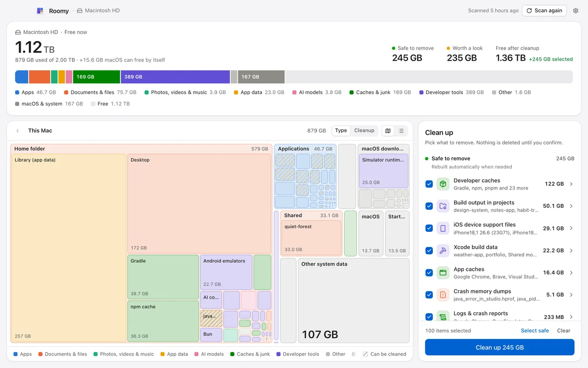The height and width of the screenshot is (368, 588).
Task: Expand Developer caches details chevron
Action: [x=571, y=184]
